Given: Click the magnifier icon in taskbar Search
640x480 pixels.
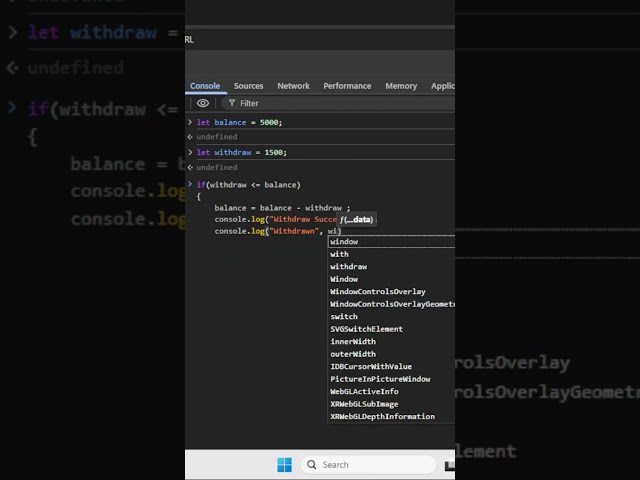Looking at the screenshot, I should point(311,464).
